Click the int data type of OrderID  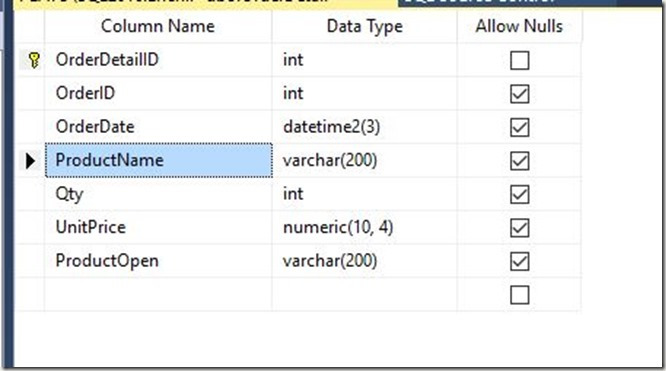364,93
